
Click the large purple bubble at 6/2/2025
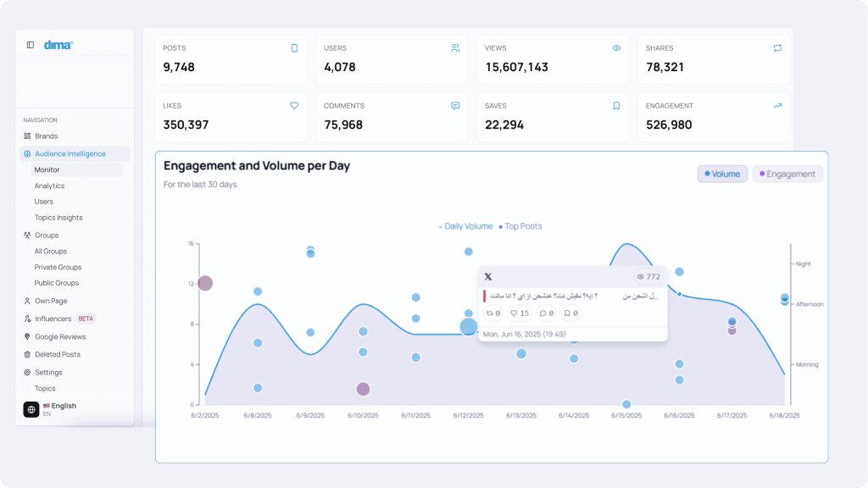(x=204, y=283)
